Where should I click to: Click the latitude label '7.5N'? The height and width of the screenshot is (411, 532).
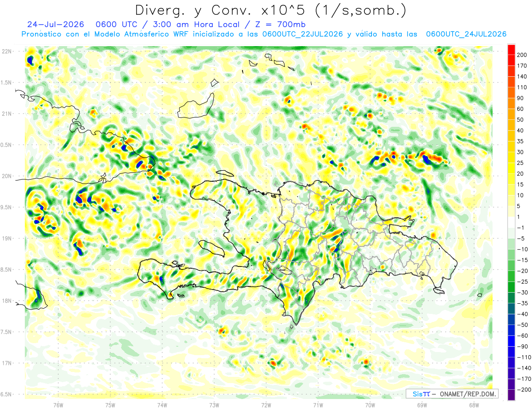(x=7, y=332)
